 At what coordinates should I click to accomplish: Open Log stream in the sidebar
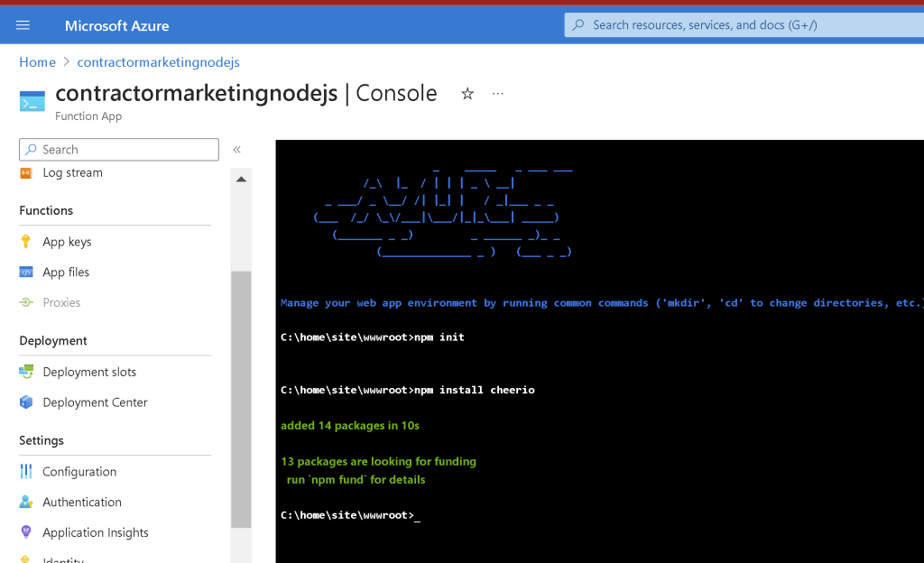click(x=72, y=172)
